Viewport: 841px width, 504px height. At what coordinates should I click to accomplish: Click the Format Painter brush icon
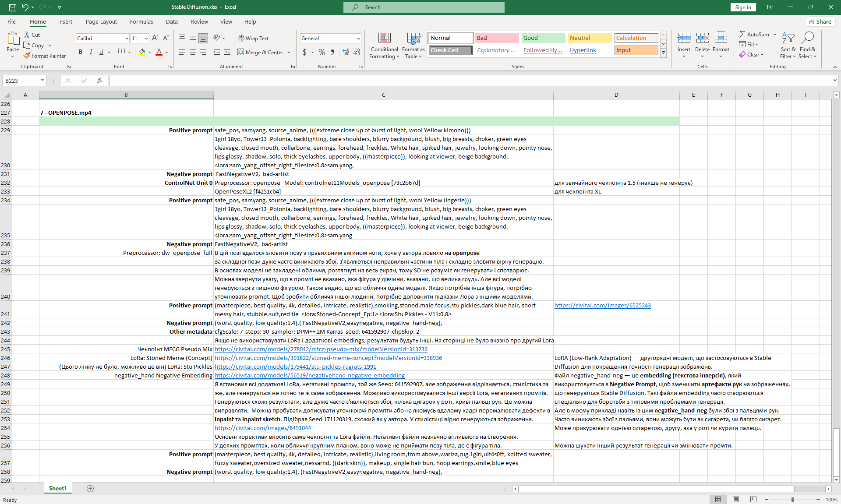pos(27,56)
